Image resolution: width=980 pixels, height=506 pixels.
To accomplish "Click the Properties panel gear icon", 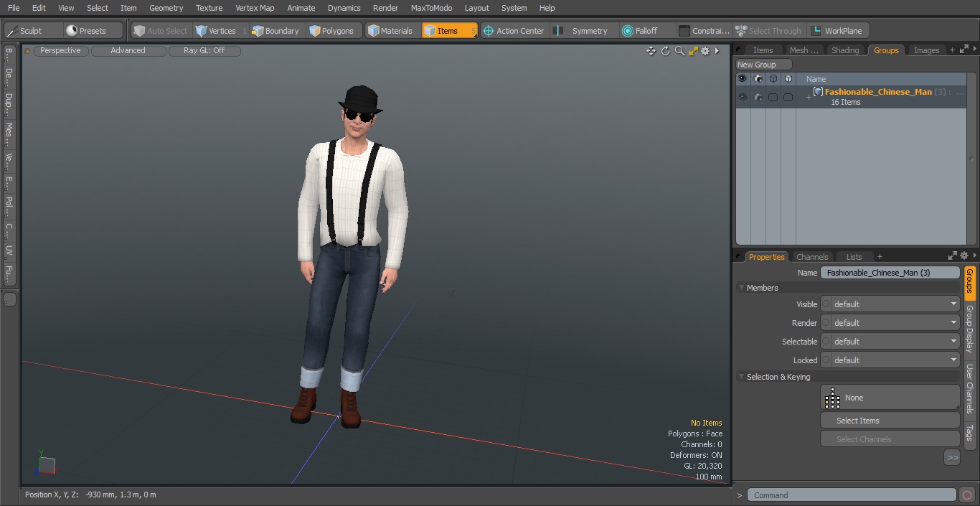I will [x=964, y=256].
